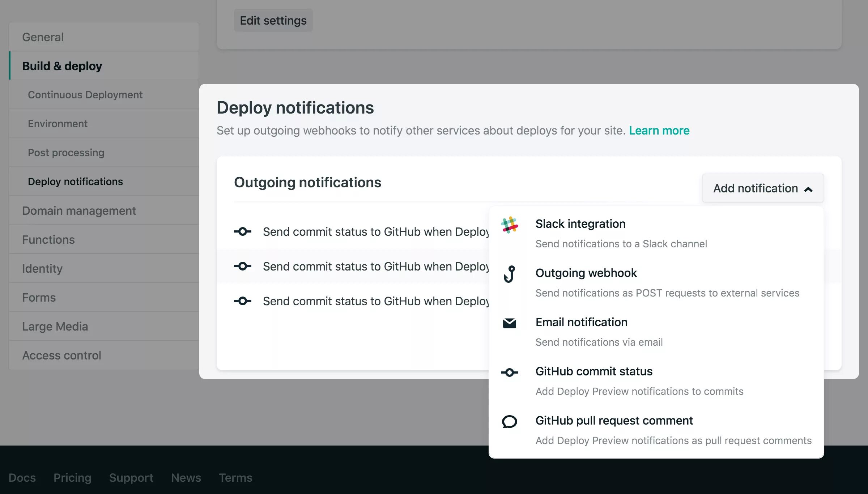Open the Learn more link

click(659, 131)
